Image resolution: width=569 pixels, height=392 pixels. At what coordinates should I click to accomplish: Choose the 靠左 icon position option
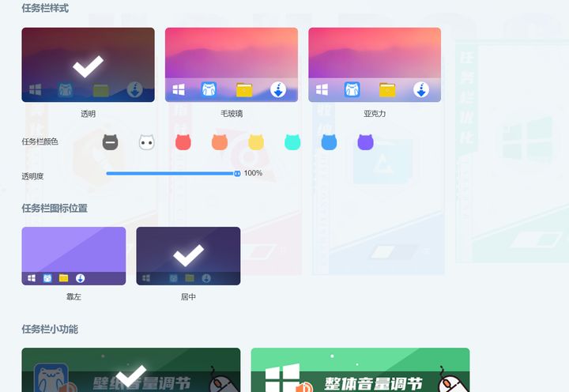pos(73,255)
